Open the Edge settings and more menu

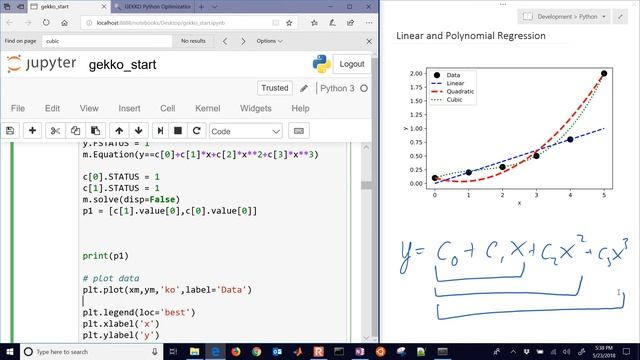pos(369,23)
